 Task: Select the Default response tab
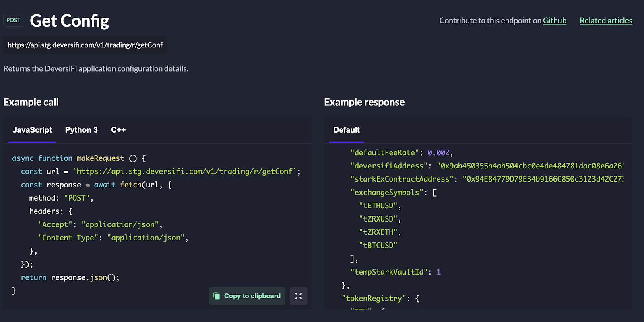pyautogui.click(x=347, y=130)
